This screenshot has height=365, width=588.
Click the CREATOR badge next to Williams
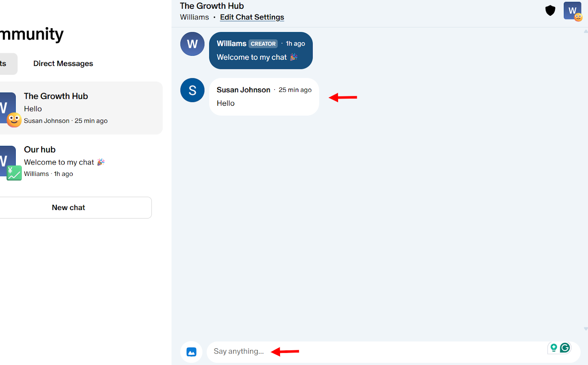pyautogui.click(x=263, y=44)
